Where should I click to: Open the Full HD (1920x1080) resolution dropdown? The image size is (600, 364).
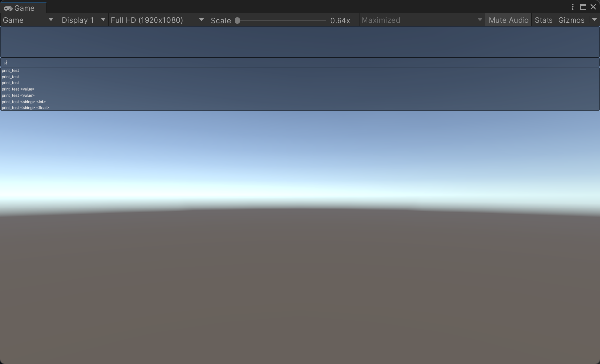pos(157,20)
